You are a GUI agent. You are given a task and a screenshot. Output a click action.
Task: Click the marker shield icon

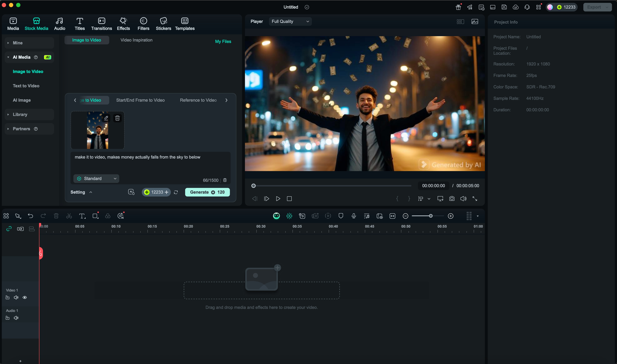341,216
